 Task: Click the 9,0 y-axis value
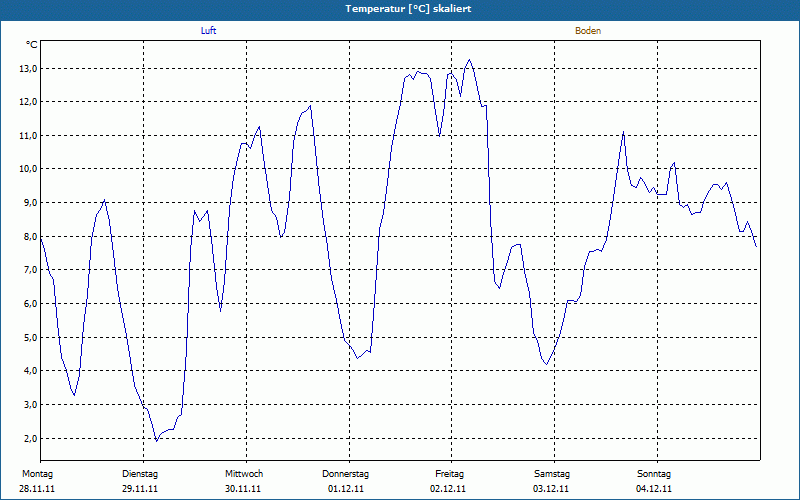(x=31, y=203)
